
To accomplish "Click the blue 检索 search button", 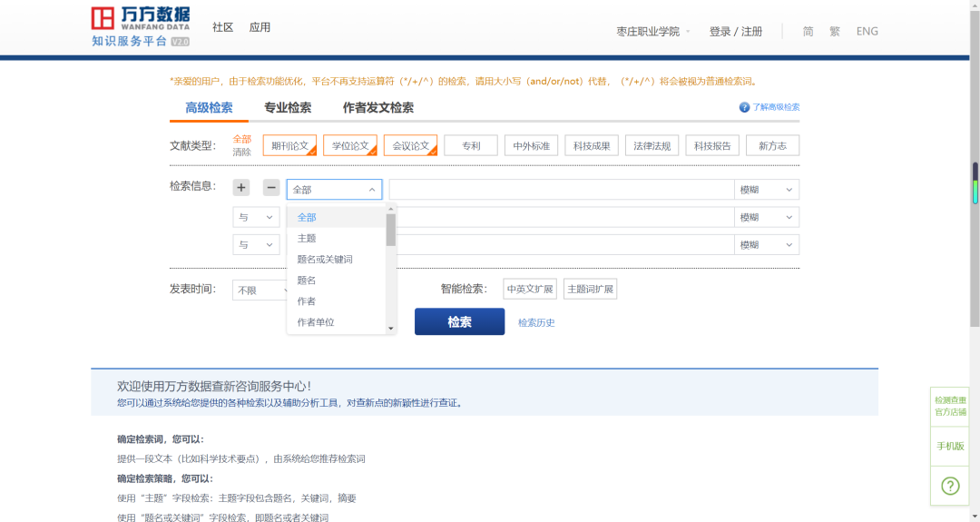I will 459,321.
